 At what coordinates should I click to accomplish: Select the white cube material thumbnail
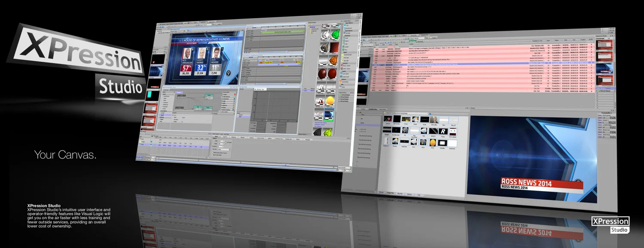[x=325, y=34]
